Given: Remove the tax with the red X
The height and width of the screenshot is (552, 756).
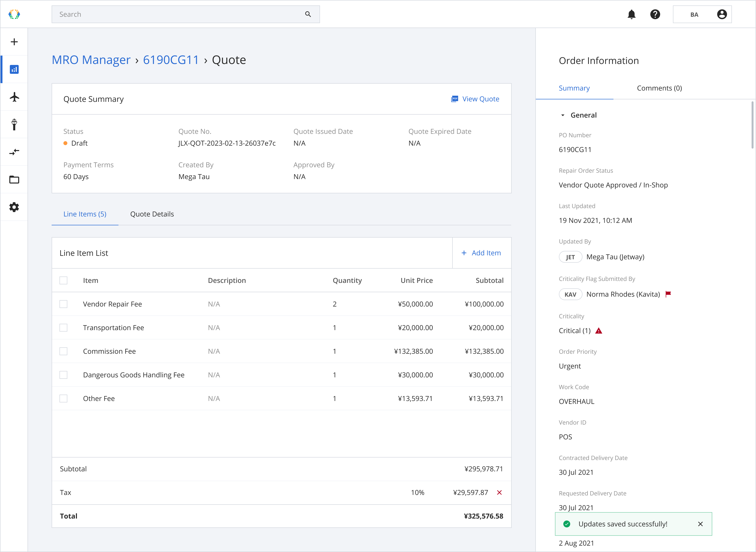Looking at the screenshot, I should pos(499,492).
